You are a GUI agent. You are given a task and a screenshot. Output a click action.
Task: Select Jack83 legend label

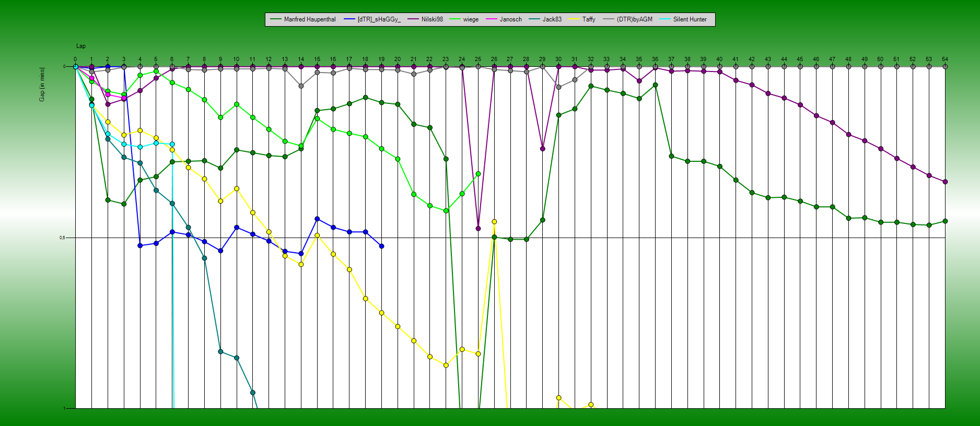(552, 19)
